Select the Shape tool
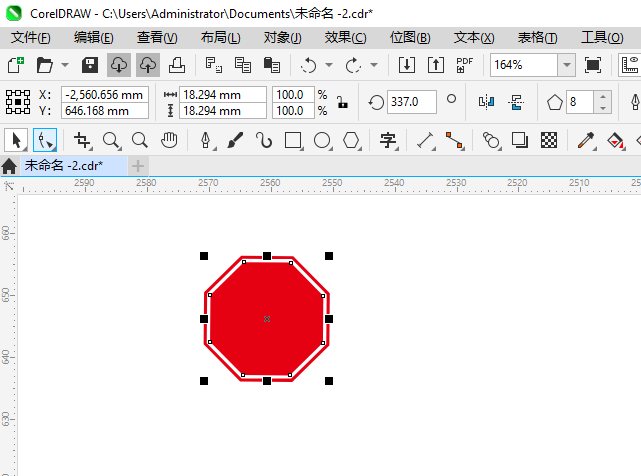Image resolution: width=641 pixels, height=476 pixels. (45, 140)
